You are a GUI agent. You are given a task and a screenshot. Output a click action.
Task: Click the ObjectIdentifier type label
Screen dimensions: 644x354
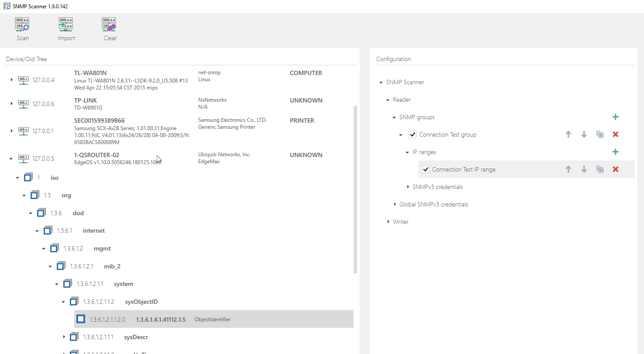coord(213,320)
